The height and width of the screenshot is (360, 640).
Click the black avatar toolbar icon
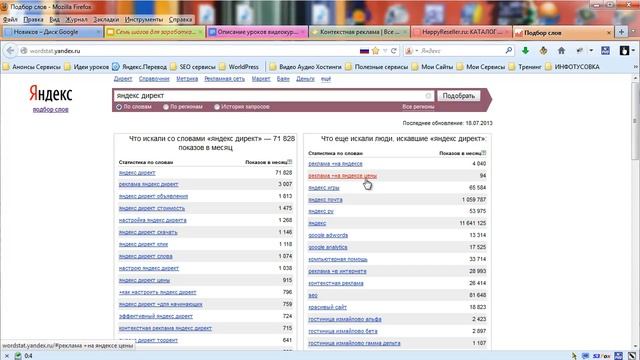click(624, 50)
